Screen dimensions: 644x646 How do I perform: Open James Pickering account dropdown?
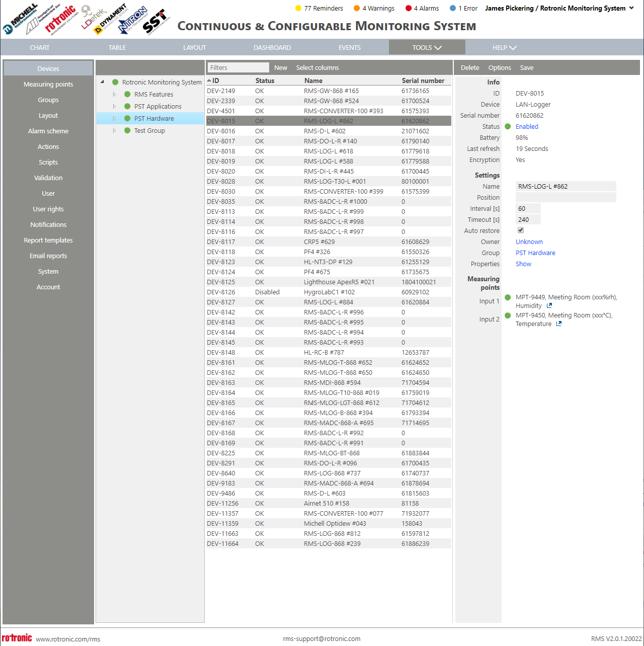click(x=559, y=8)
